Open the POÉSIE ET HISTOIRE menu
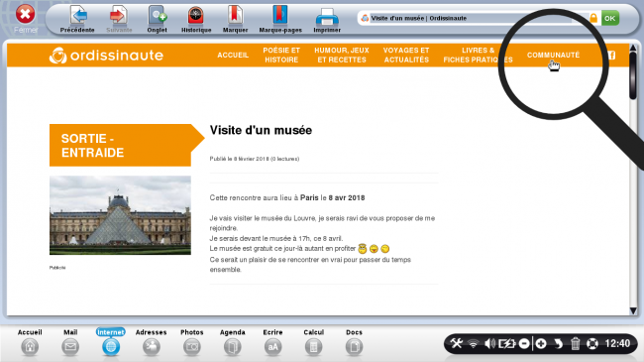644x362 pixels. click(281, 56)
